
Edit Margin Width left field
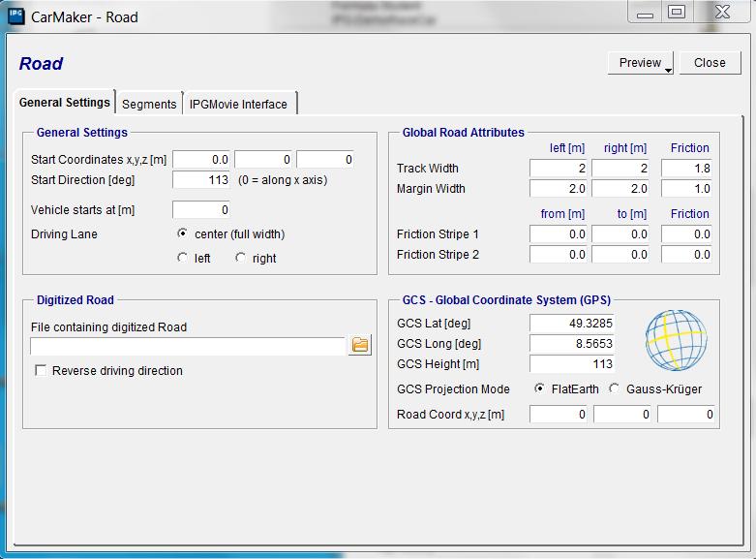[x=559, y=188]
